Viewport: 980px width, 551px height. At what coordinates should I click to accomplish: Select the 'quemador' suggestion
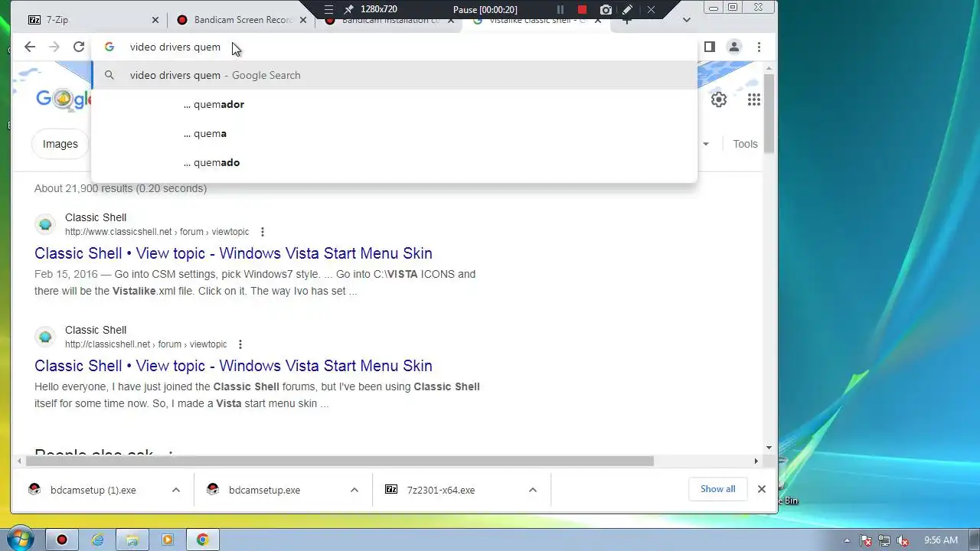(394, 104)
